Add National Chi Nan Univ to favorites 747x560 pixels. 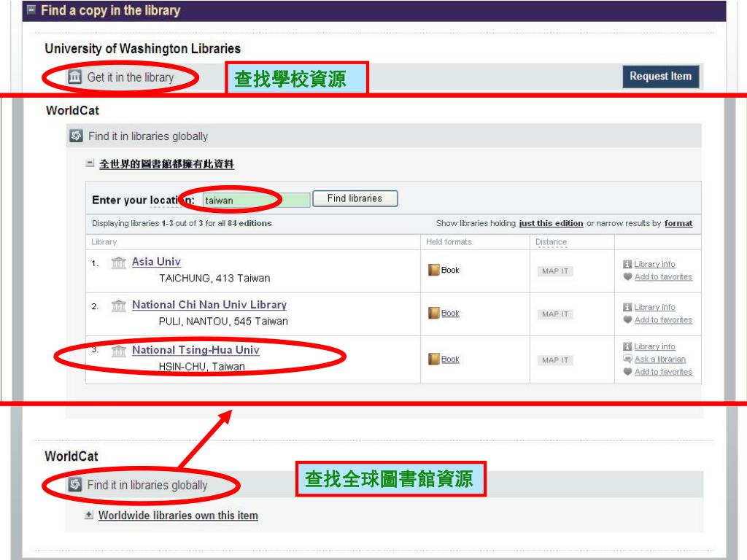click(x=663, y=320)
